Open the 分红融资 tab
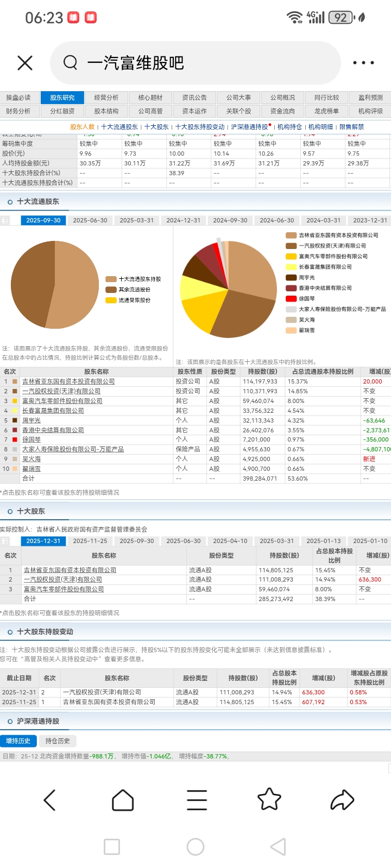Viewport: 391px width, 868px height. pyautogui.click(x=62, y=111)
